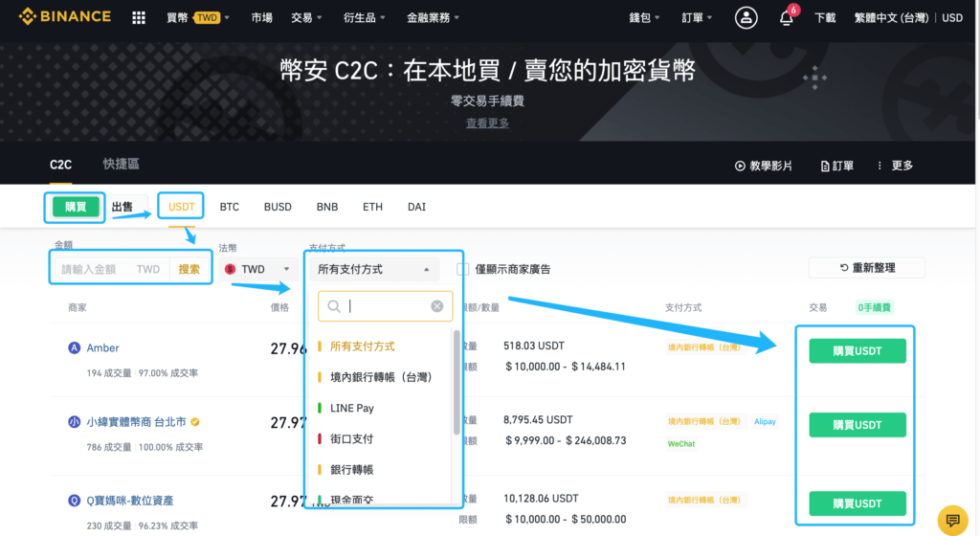Click Q寶媽咪 merchant avatar icon
Screen dimensions: 980x536
[x=75, y=501]
